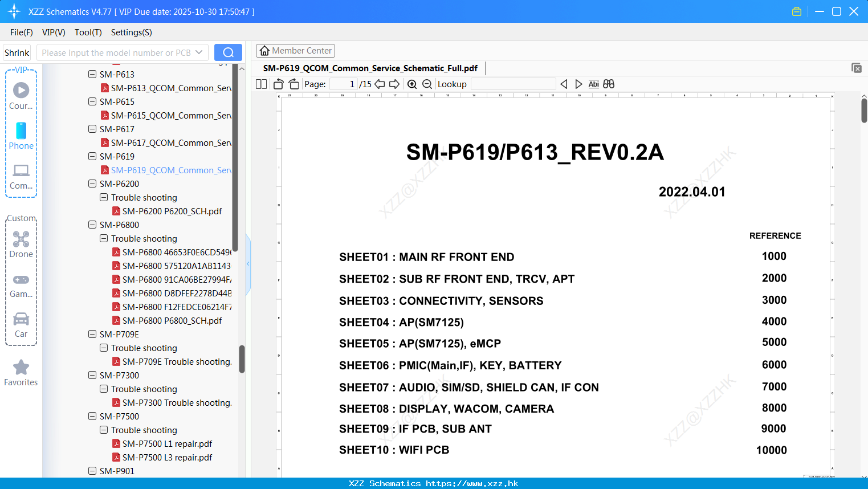Rotate page clockwise
The image size is (868, 489).
pyautogui.click(x=294, y=84)
